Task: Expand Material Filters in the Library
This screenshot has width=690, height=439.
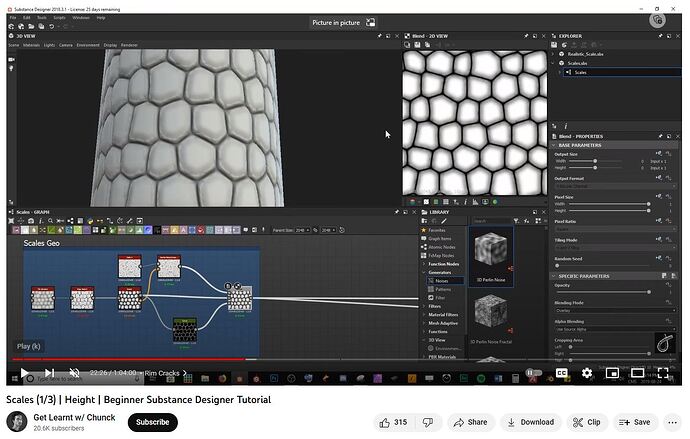Action: (424, 315)
